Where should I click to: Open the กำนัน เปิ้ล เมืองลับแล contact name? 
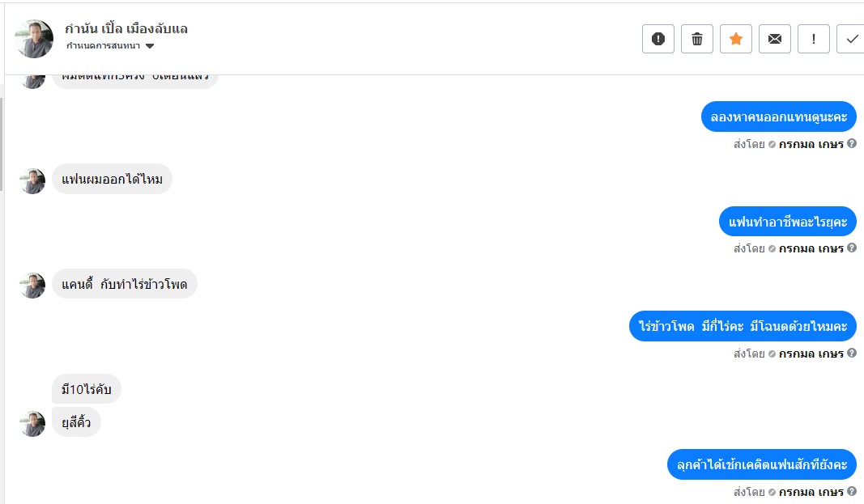click(126, 29)
